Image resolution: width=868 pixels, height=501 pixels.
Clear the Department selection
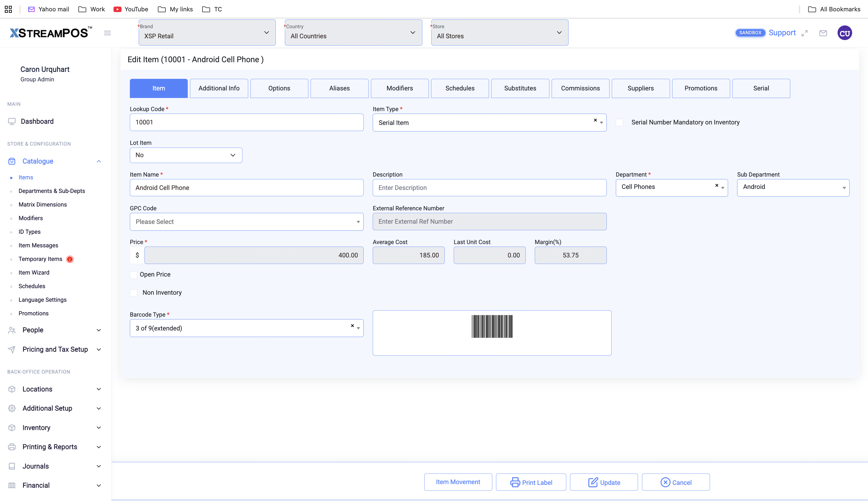click(x=717, y=185)
